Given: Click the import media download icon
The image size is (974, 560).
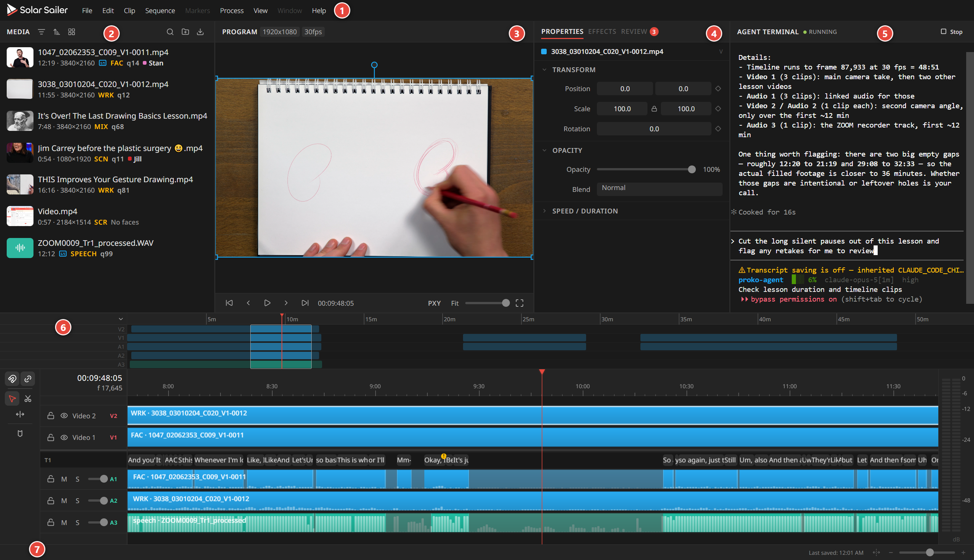Looking at the screenshot, I should [200, 32].
